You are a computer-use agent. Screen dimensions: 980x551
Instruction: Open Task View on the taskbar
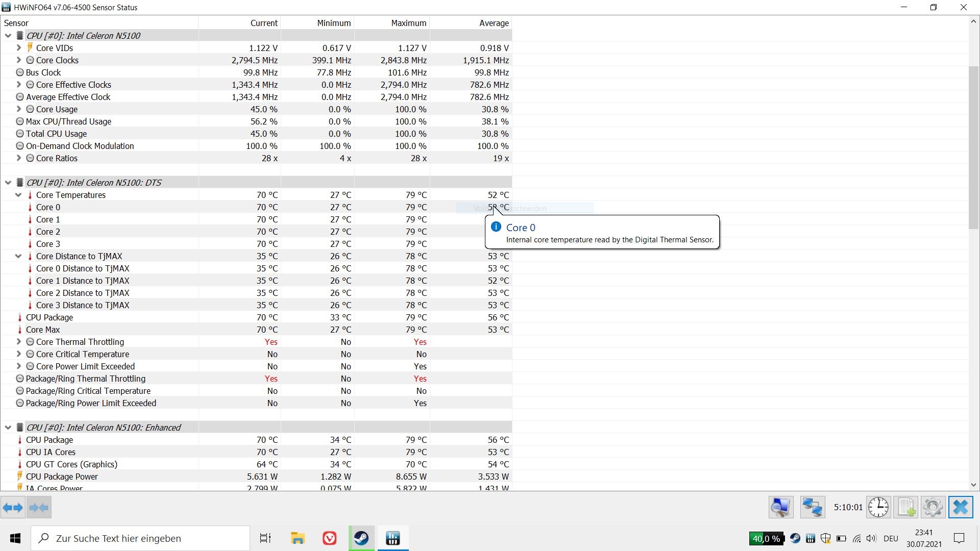tap(265, 538)
